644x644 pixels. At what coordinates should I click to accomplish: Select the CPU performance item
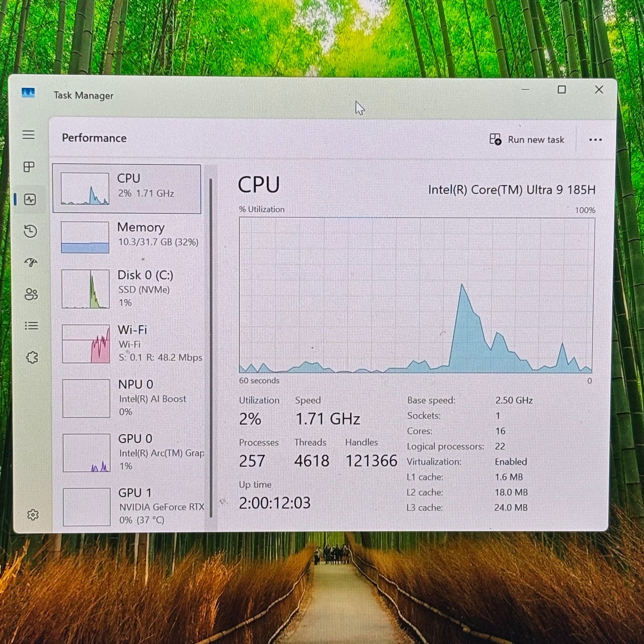point(127,189)
